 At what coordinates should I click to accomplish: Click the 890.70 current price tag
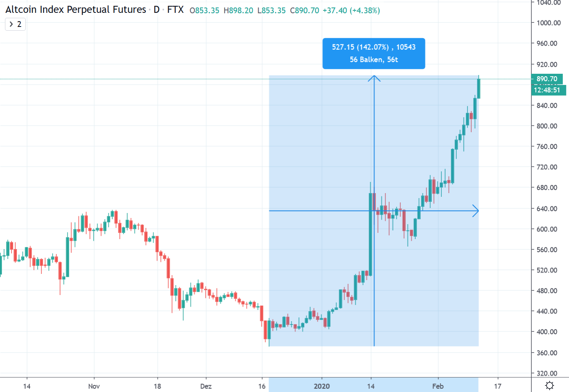tap(547, 79)
